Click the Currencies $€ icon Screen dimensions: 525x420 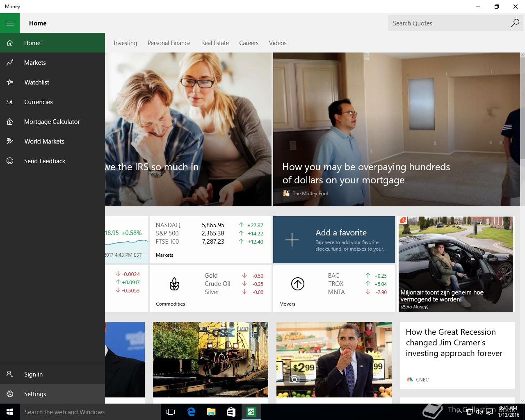(x=10, y=102)
